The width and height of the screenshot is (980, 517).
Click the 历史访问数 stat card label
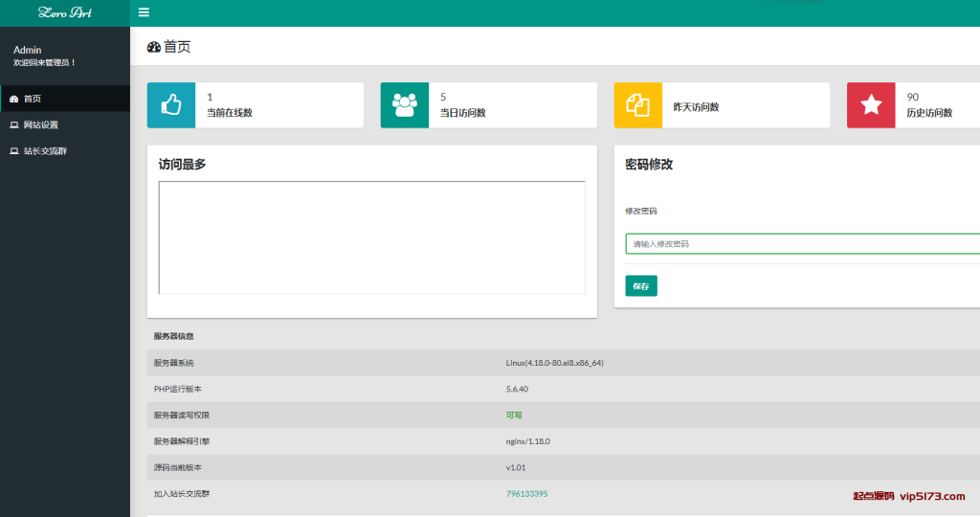coord(929,113)
